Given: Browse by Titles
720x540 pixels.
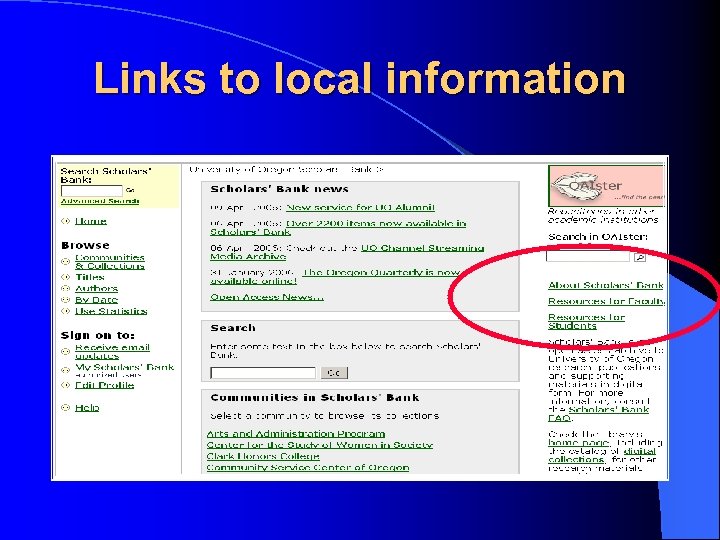Looking at the screenshot, I should (90, 277).
